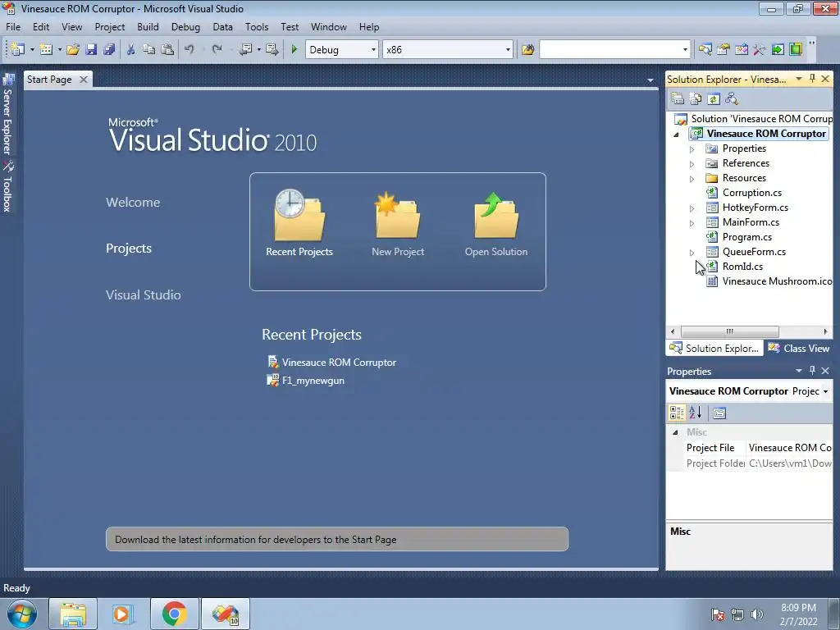Open the File menu

tap(13, 27)
